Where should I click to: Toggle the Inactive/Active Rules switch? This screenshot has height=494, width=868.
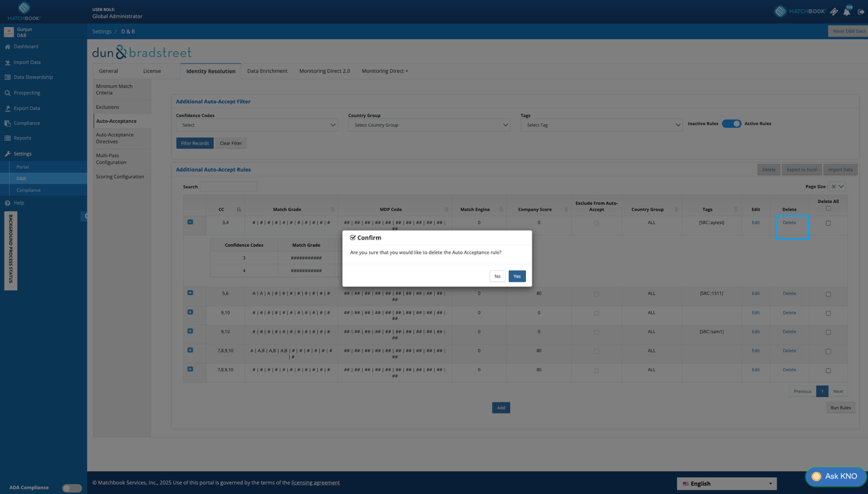click(731, 123)
